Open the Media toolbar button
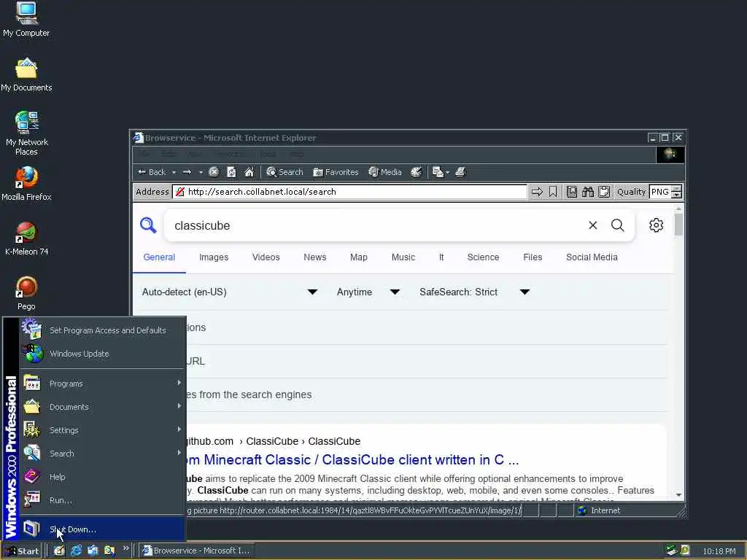This screenshot has height=560, width=747. click(385, 172)
